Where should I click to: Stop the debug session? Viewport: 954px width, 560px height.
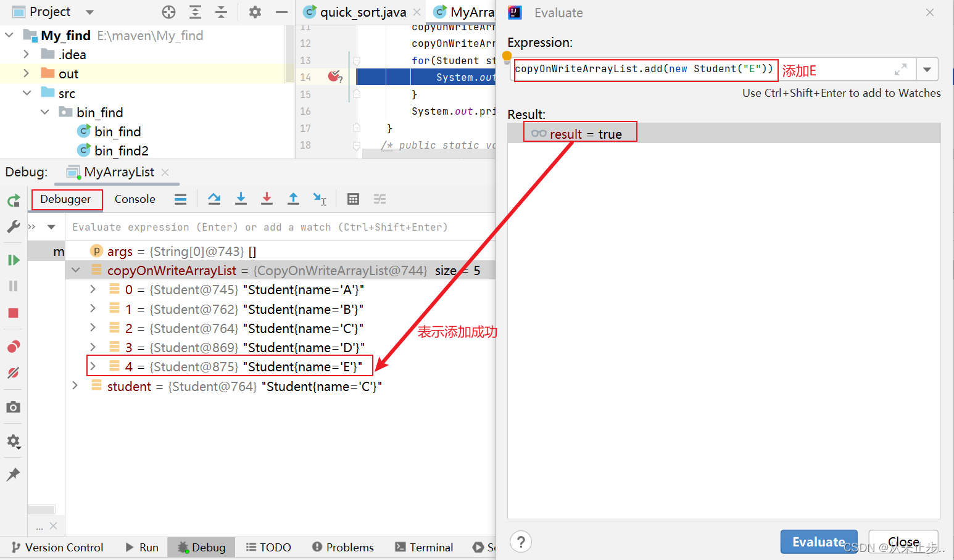click(x=13, y=313)
